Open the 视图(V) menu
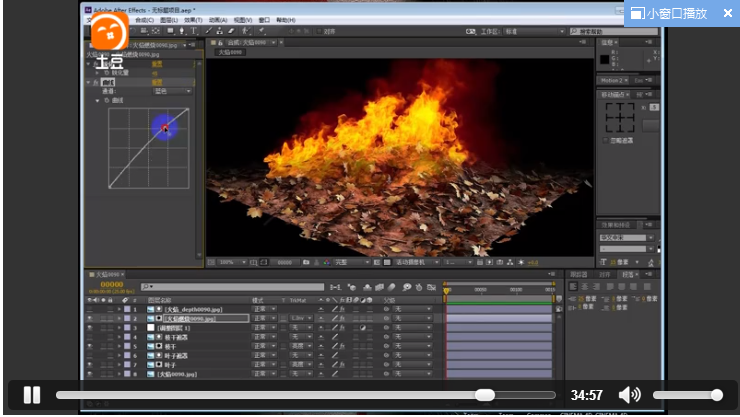Viewport: 740px width, 417px height. tap(243, 20)
